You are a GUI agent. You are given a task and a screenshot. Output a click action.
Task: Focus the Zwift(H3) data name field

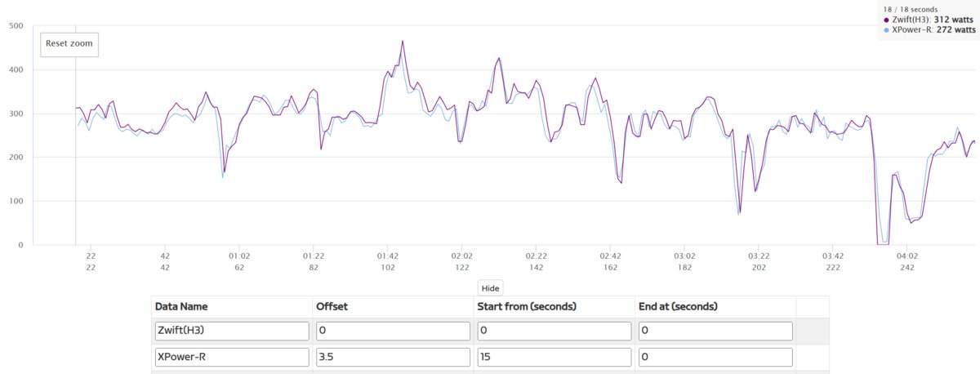[x=231, y=331]
